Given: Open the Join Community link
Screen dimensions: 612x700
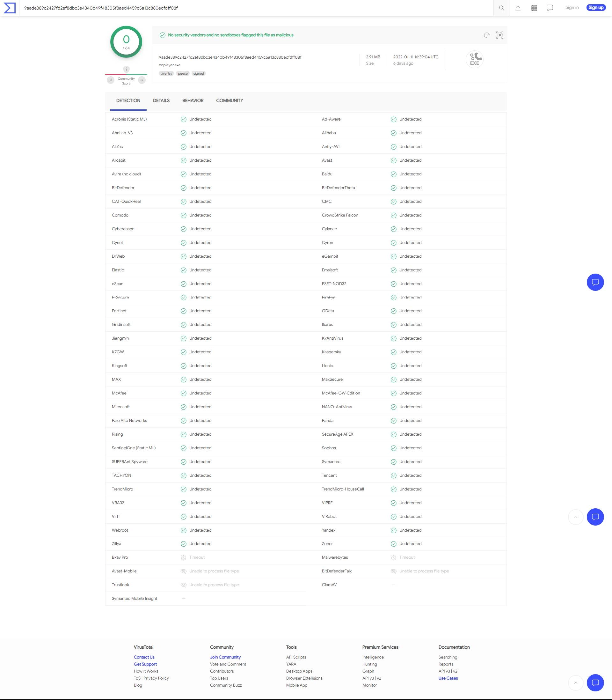Looking at the screenshot, I should 225,657.
